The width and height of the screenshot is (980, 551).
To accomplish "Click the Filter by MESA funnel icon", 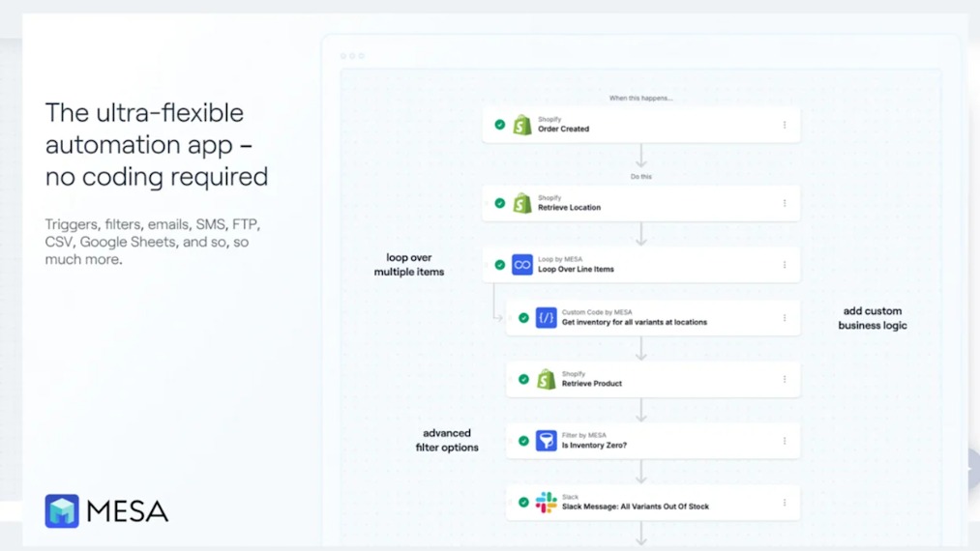I will coord(546,441).
